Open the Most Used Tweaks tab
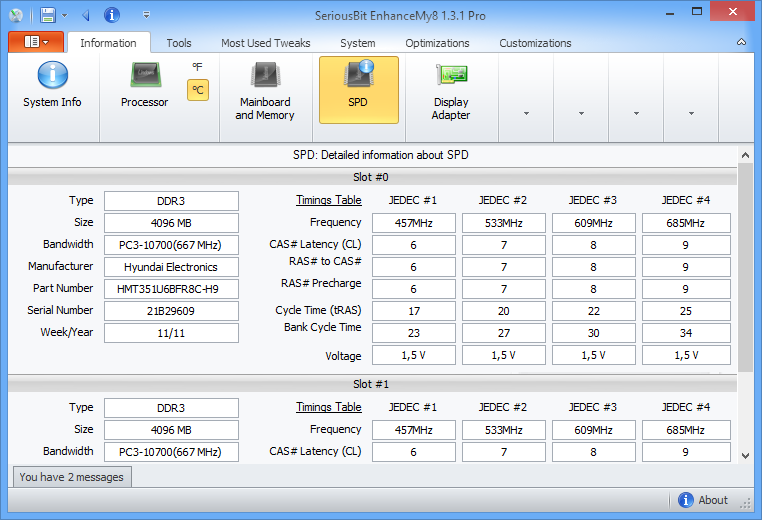This screenshot has width=762, height=520. [x=266, y=43]
